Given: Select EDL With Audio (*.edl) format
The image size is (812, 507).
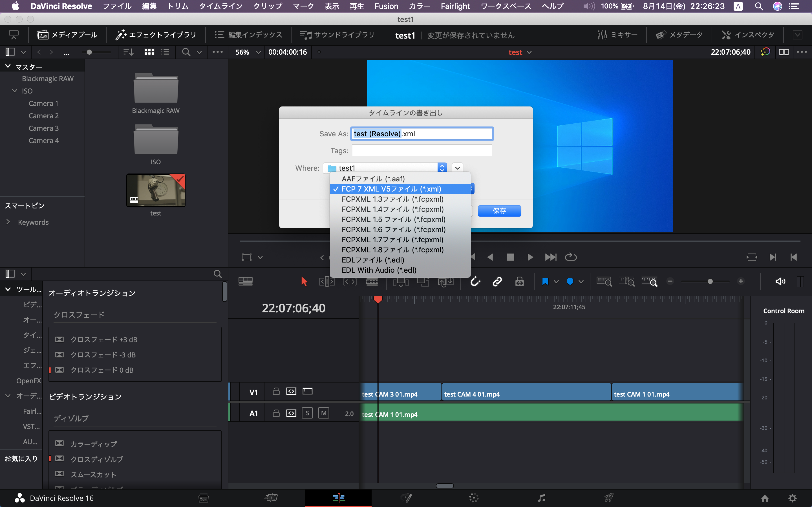Looking at the screenshot, I should point(379,270).
